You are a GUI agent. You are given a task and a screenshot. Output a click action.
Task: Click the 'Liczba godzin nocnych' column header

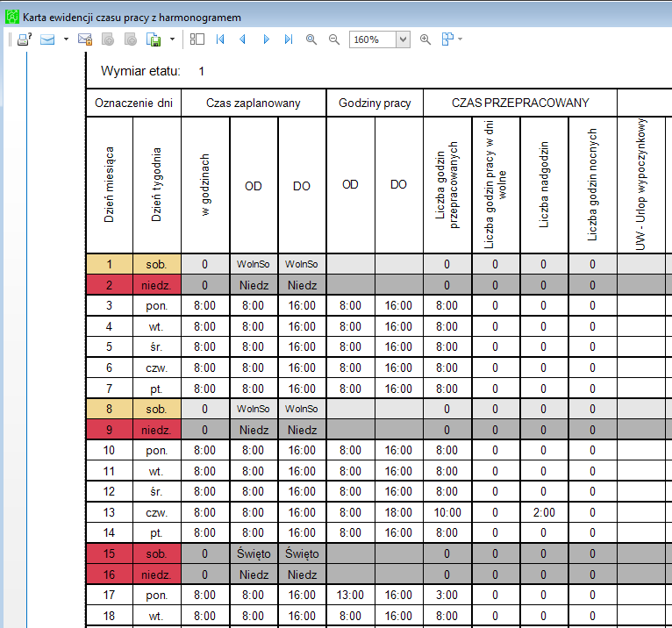click(x=592, y=185)
